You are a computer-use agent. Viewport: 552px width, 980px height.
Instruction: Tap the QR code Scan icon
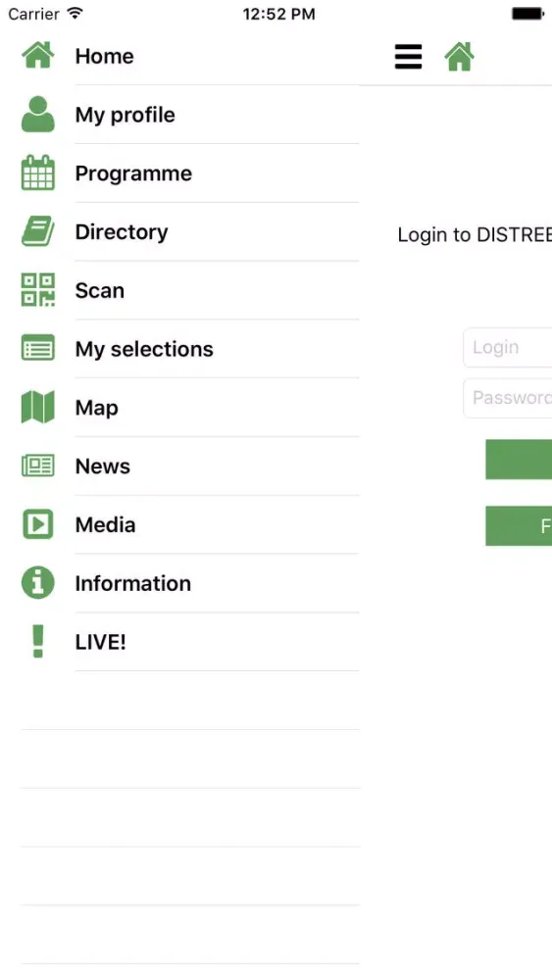coord(37,290)
